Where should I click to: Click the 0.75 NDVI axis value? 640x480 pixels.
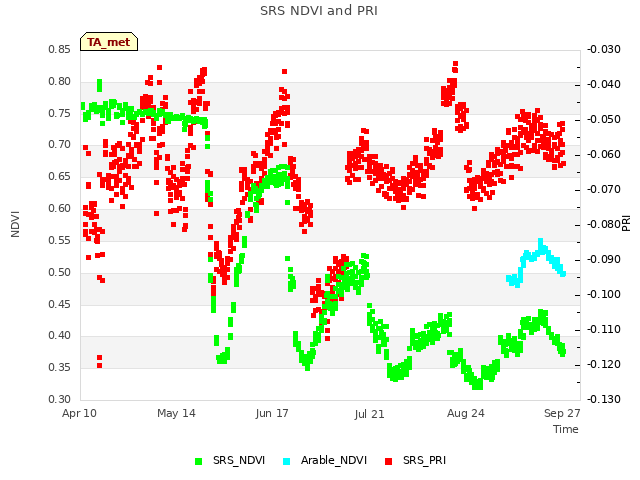60,113
